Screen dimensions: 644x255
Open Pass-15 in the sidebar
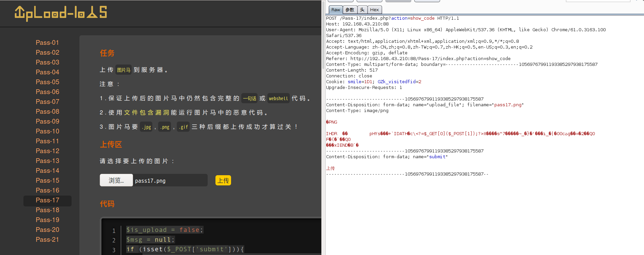[x=48, y=180]
